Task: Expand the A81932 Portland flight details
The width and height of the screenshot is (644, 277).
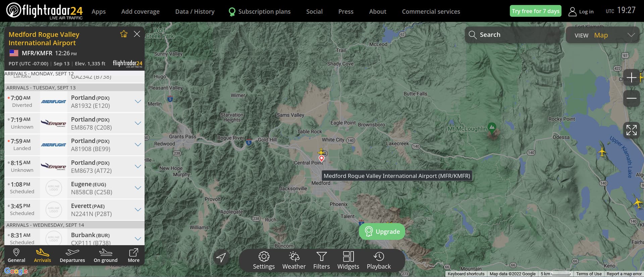Action: point(138,101)
